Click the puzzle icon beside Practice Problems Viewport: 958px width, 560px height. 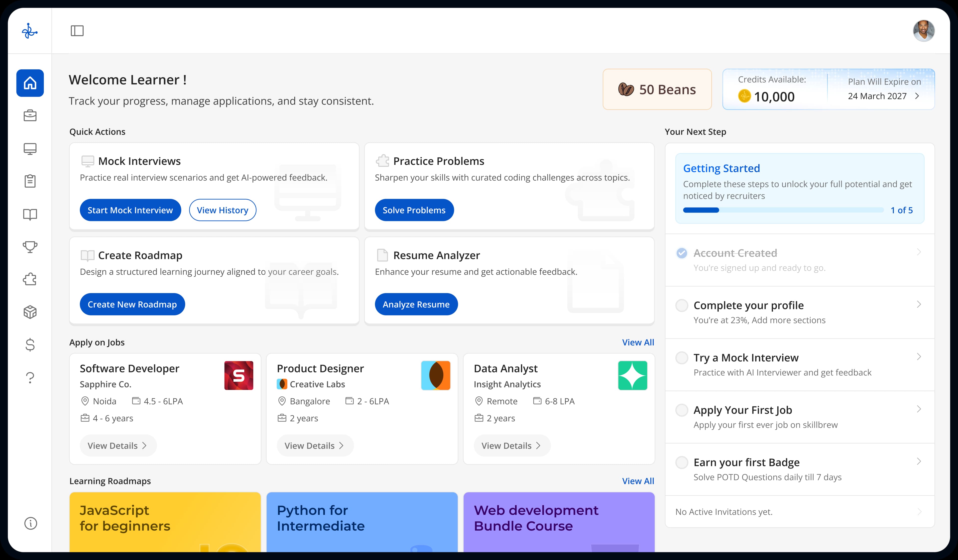click(x=382, y=161)
